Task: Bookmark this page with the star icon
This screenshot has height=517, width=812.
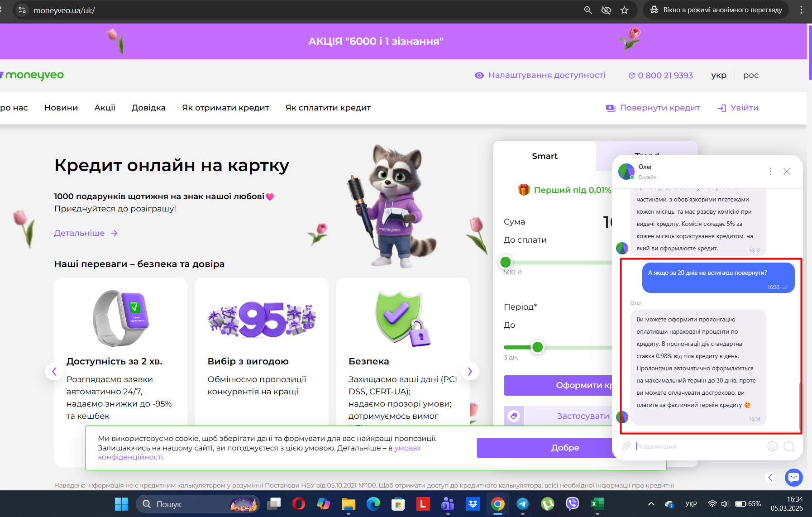Action: 625,10
